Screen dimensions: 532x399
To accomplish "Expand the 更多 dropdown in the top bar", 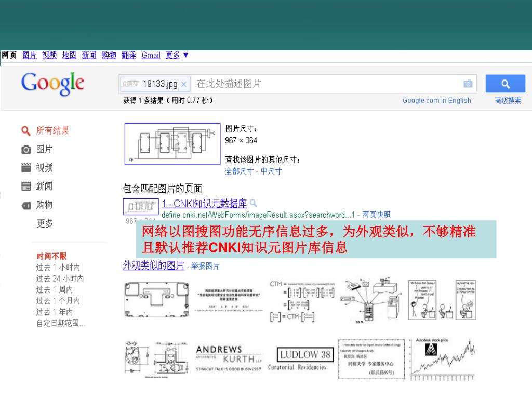I will coord(177,55).
